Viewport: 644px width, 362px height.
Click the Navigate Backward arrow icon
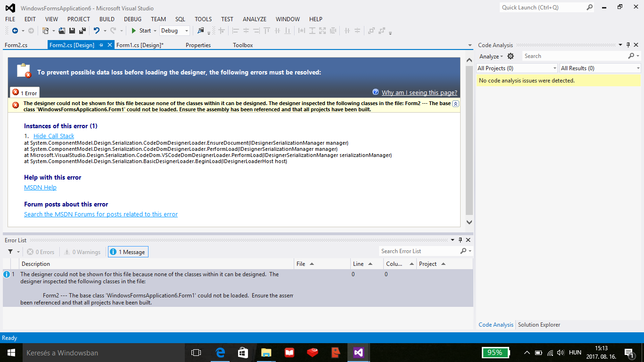[15, 31]
